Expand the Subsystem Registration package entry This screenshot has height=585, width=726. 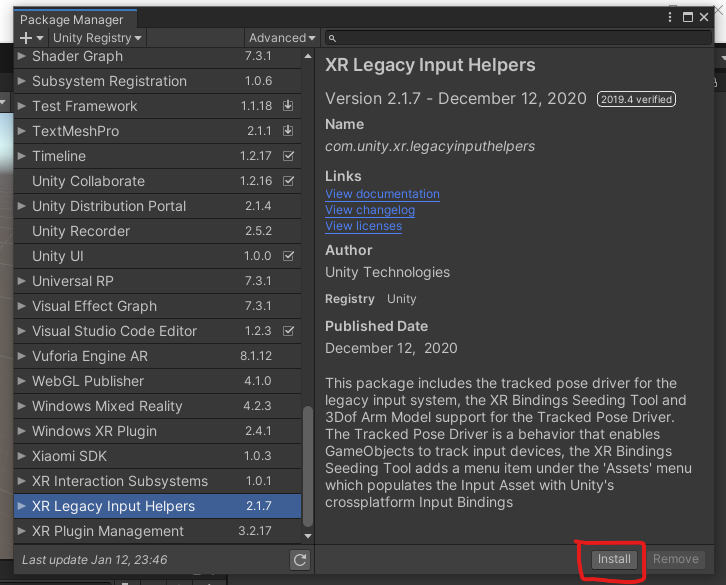point(21,81)
